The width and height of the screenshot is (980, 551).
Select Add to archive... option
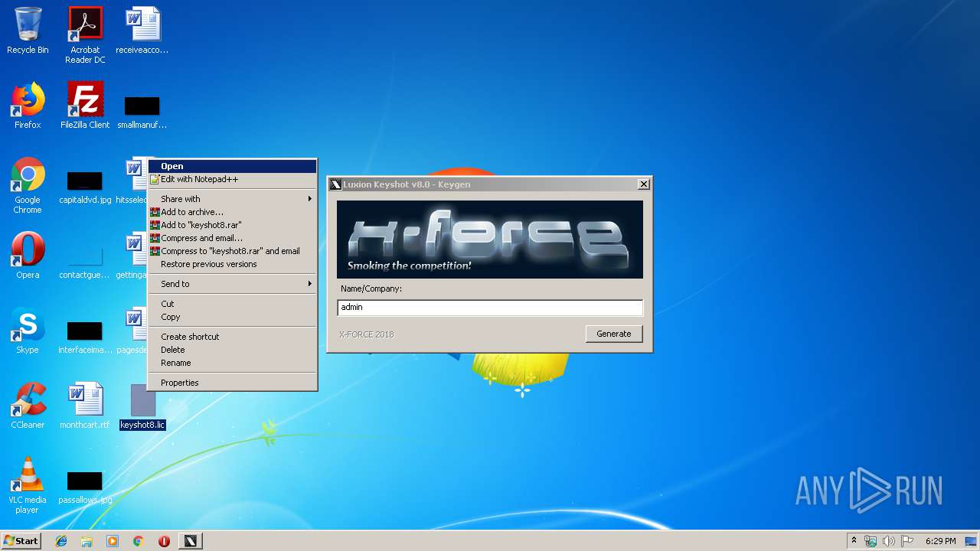coord(233,212)
